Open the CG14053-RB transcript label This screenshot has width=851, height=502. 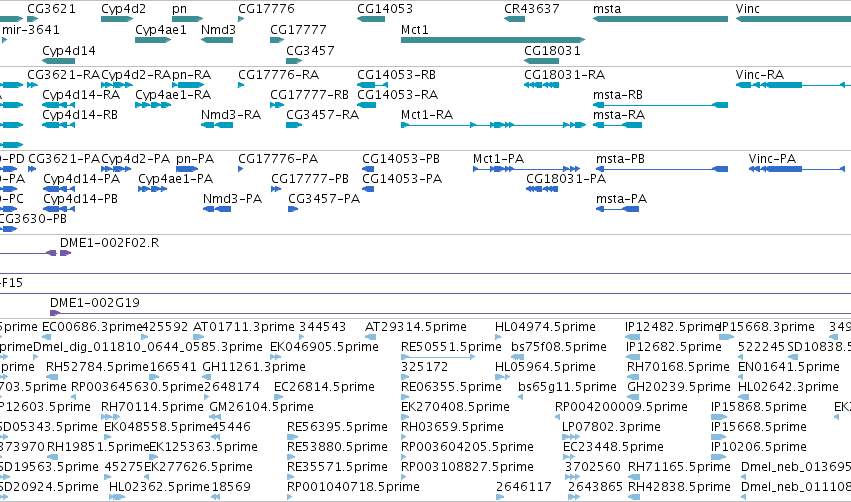coord(397,75)
